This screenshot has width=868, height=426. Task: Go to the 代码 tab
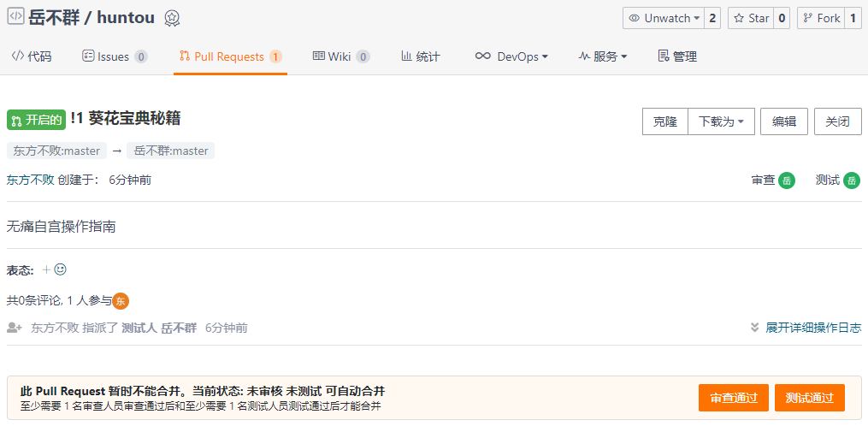tap(32, 56)
